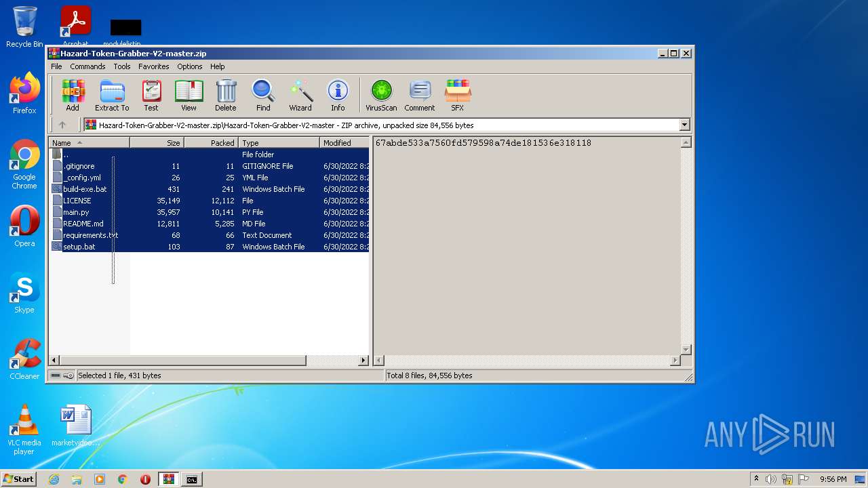Open the Commands menu
Viewport: 868px width, 488px height.
[x=87, y=66]
